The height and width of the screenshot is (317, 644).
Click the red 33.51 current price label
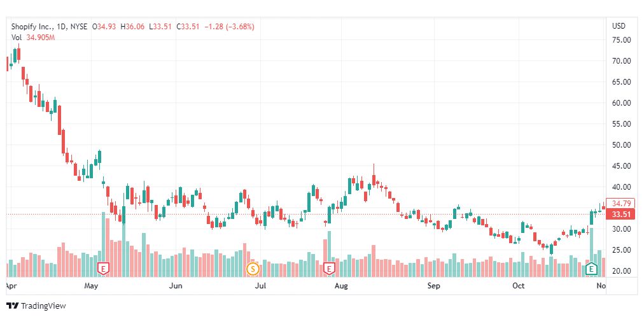pyautogui.click(x=620, y=215)
